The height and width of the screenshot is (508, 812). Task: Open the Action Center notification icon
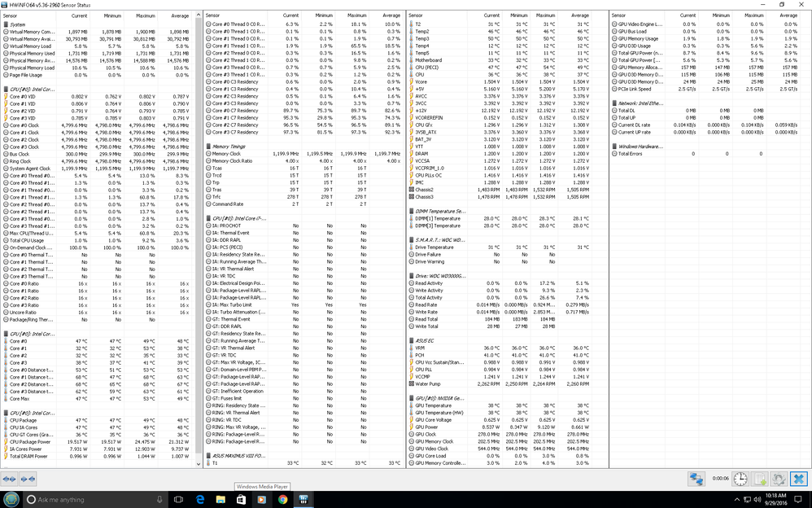[797, 500]
